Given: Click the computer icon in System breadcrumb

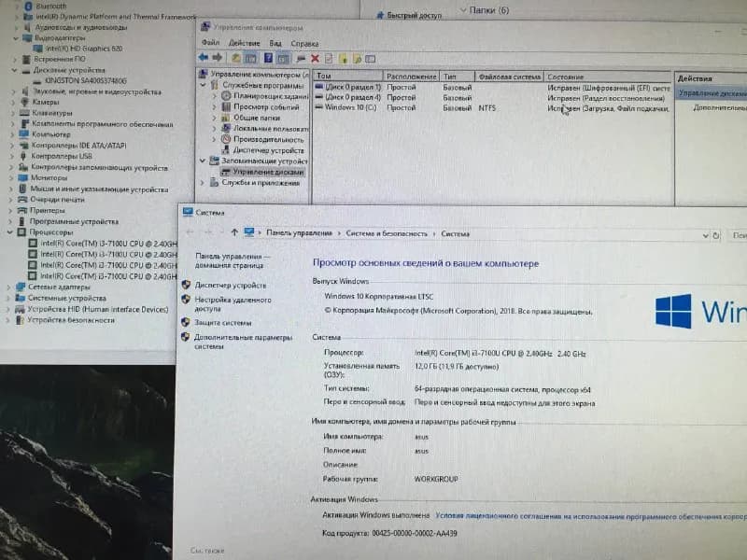Looking at the screenshot, I should click(x=249, y=232).
